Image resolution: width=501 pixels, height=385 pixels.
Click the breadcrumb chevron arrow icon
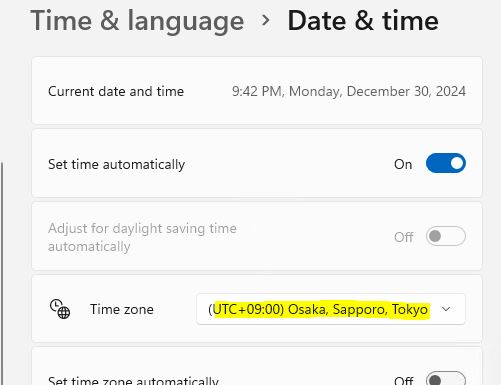(x=266, y=21)
